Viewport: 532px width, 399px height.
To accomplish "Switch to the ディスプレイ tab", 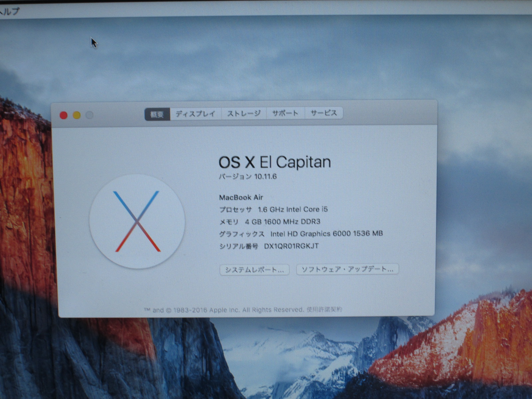I will [196, 114].
